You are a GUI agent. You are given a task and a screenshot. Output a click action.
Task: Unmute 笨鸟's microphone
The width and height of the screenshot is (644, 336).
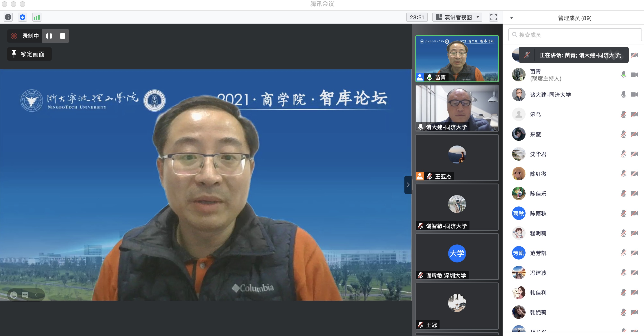(624, 114)
